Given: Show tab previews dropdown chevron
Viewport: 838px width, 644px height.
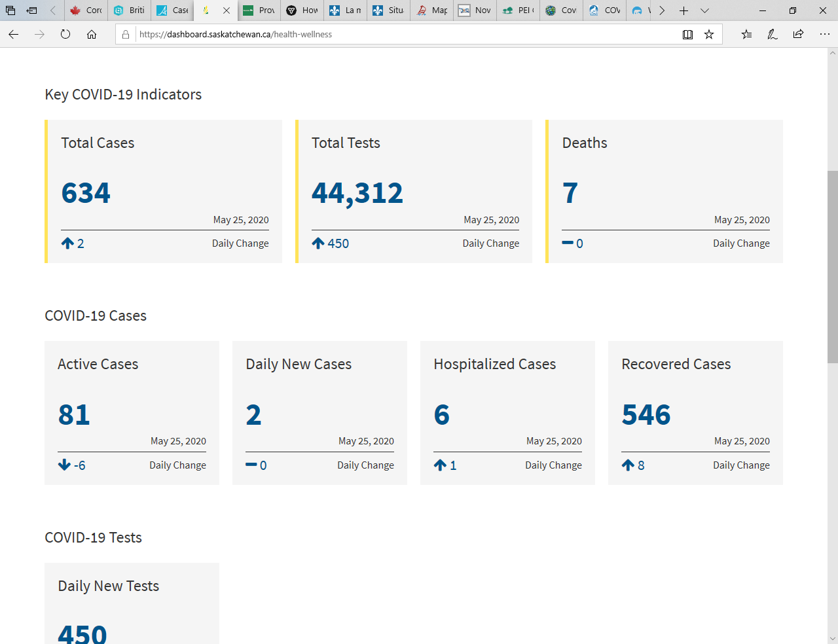Looking at the screenshot, I should (x=704, y=10).
